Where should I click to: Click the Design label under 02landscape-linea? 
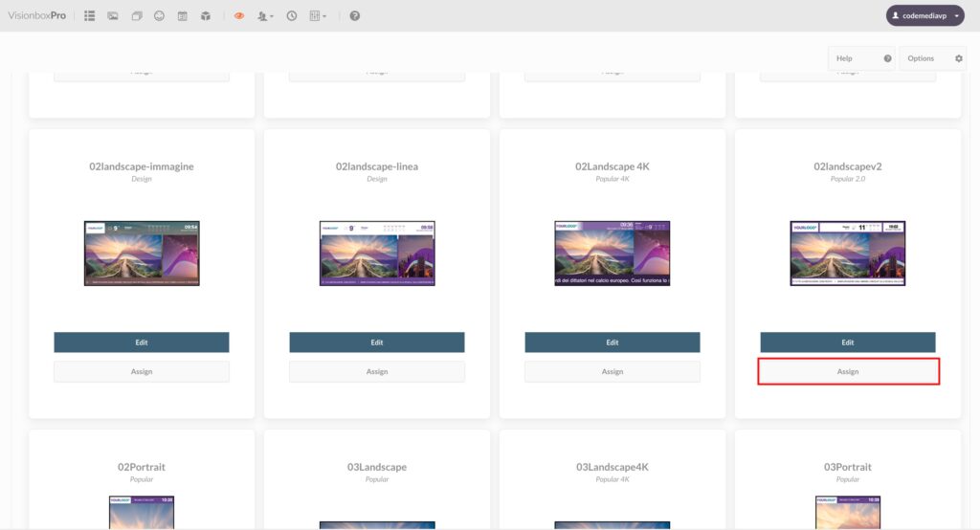click(x=377, y=179)
